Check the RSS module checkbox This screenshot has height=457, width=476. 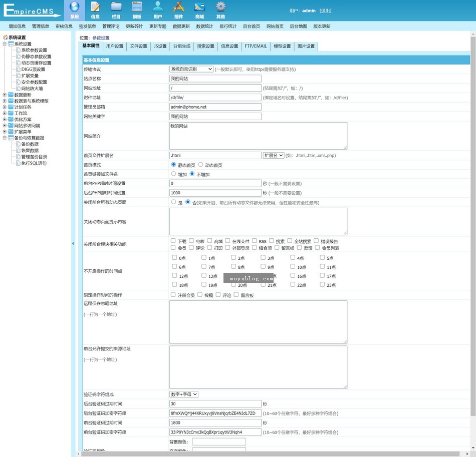click(x=255, y=241)
